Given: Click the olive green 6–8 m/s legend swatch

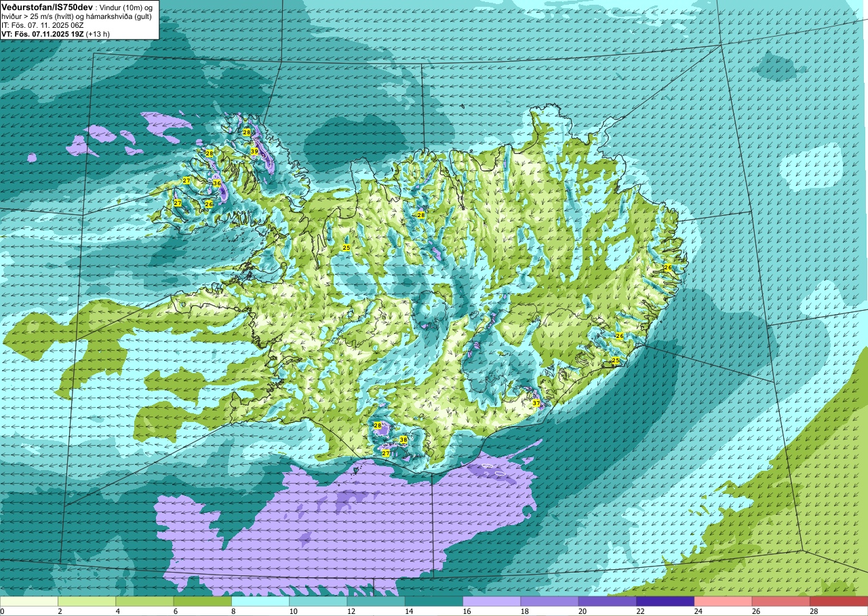Looking at the screenshot, I should 203,601.
